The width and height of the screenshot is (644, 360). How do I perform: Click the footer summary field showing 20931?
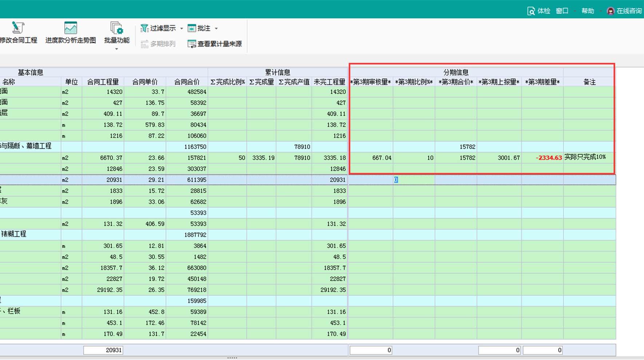103,350
